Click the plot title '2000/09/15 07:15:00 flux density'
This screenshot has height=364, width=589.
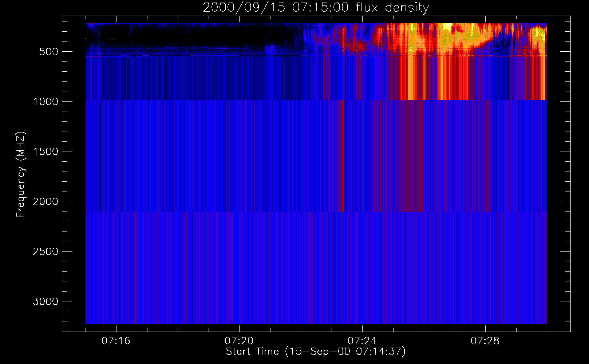click(316, 7)
